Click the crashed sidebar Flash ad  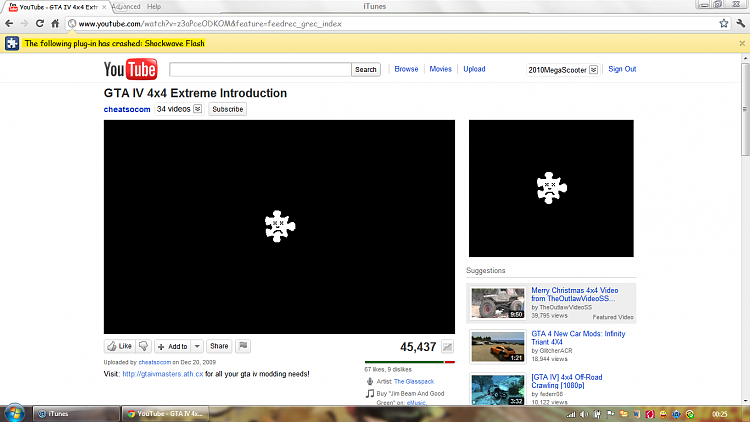click(x=551, y=189)
